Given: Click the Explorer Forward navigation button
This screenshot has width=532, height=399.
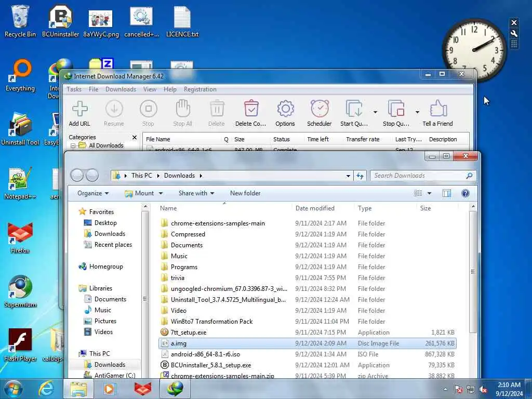Looking at the screenshot, I should 92,176.
